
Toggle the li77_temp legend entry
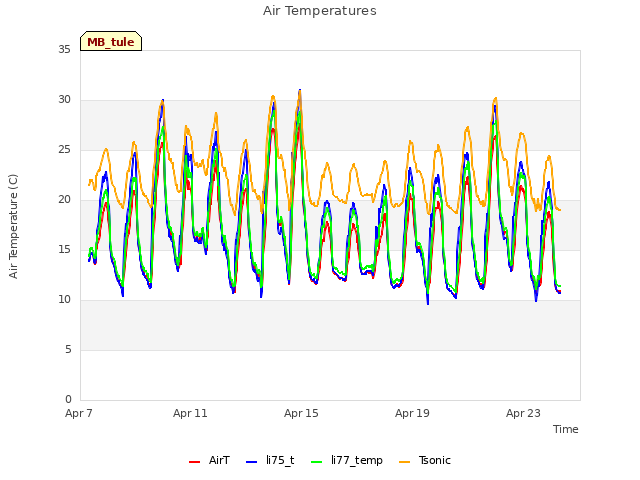(x=347, y=460)
